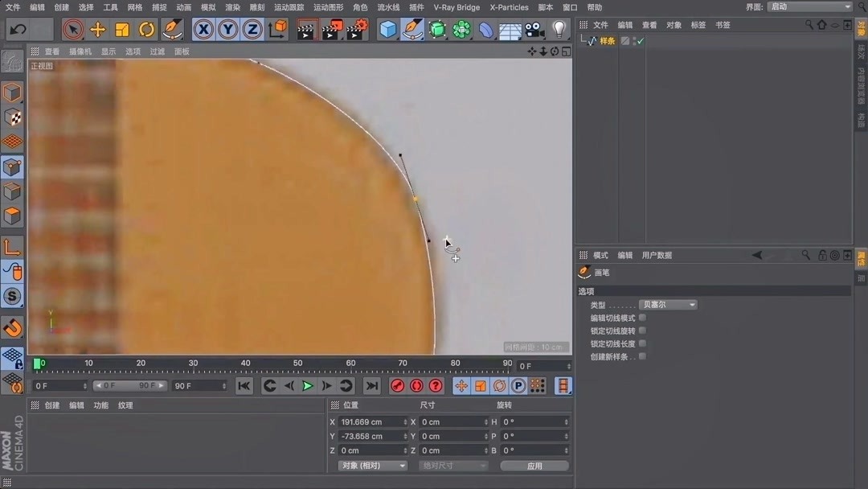Toggle the green enable checkmark of 样条

640,40
